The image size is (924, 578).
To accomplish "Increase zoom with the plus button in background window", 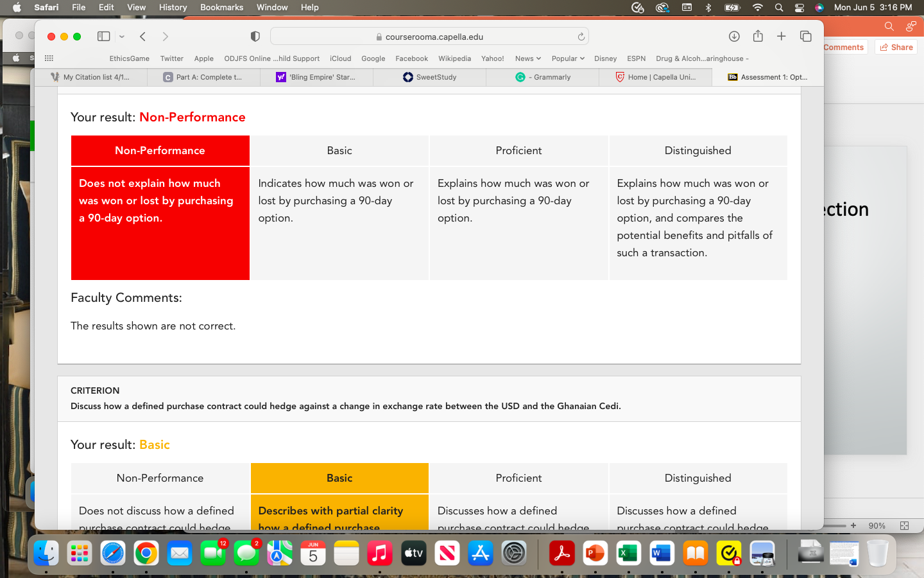I will [x=853, y=525].
